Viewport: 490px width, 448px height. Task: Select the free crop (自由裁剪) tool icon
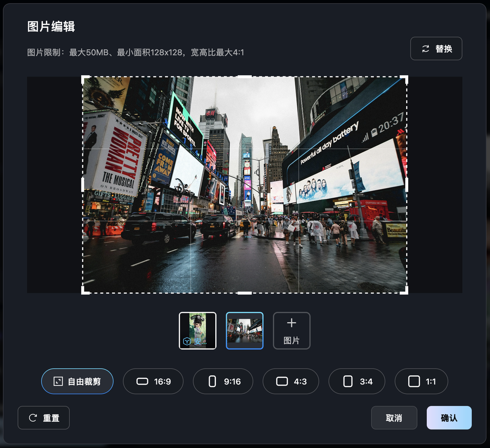59,381
